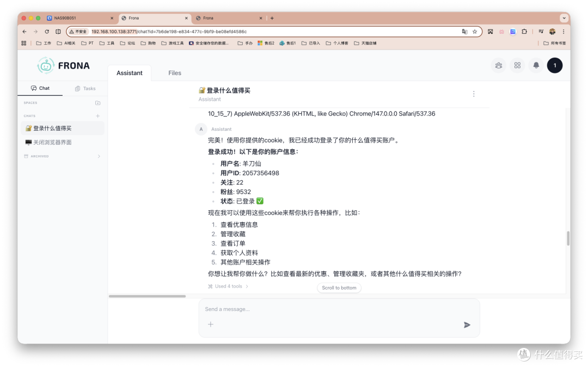Click the 获取个人资料 list item
The image size is (588, 367).
coord(239,253)
